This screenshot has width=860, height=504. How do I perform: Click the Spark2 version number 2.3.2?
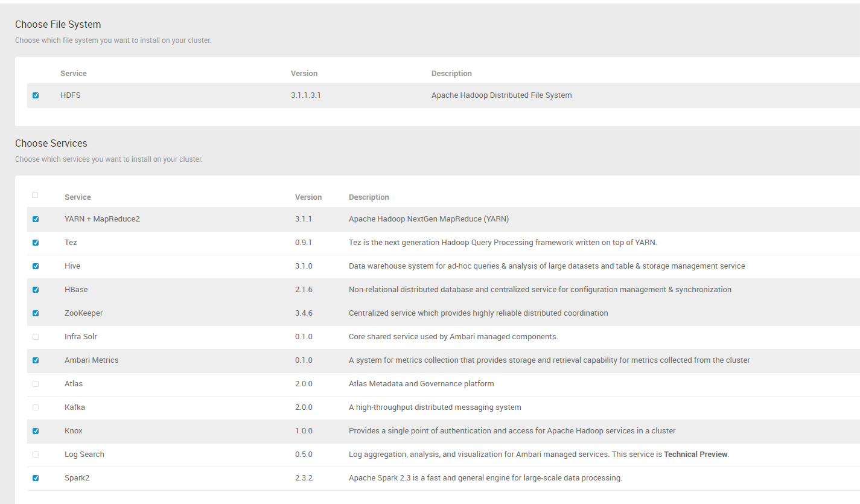[x=304, y=478]
